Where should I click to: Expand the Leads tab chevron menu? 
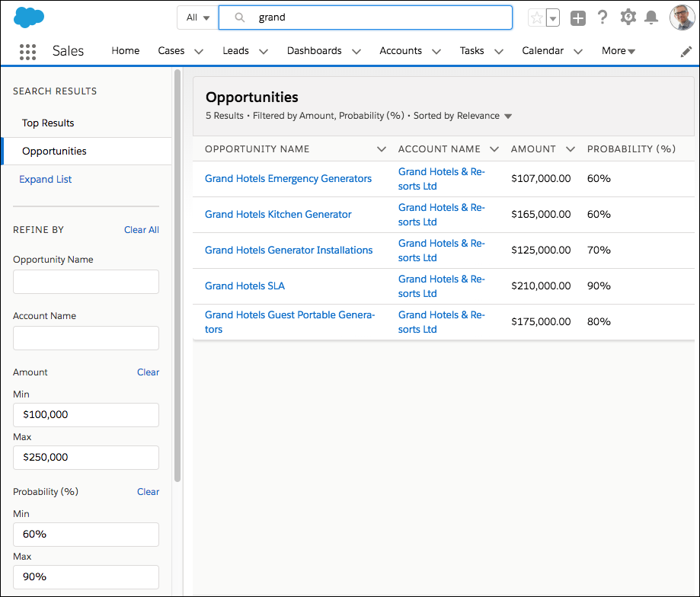264,52
